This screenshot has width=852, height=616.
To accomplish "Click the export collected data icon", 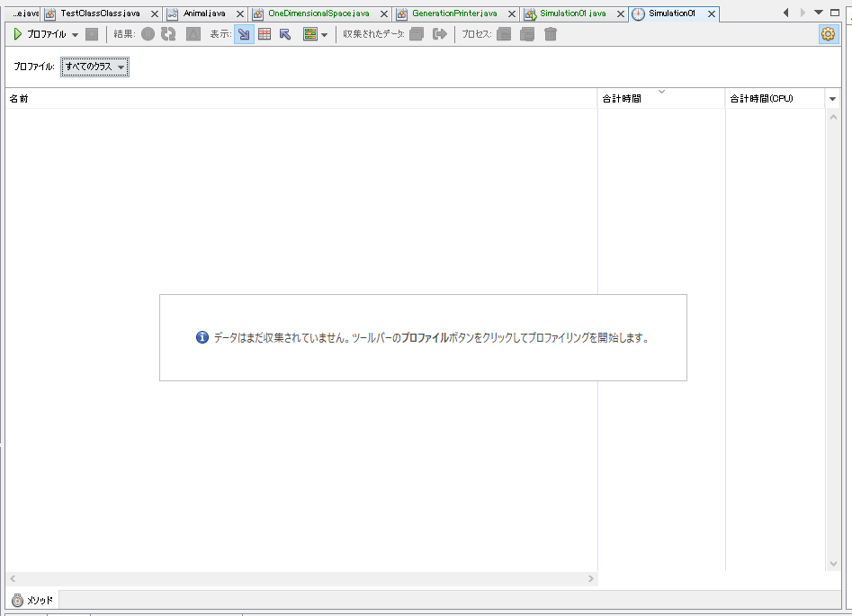I will click(x=440, y=34).
